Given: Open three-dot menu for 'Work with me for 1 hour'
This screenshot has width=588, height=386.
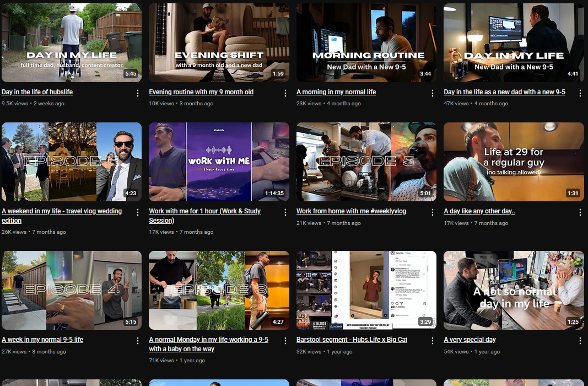Looking at the screenshot, I should click(285, 212).
